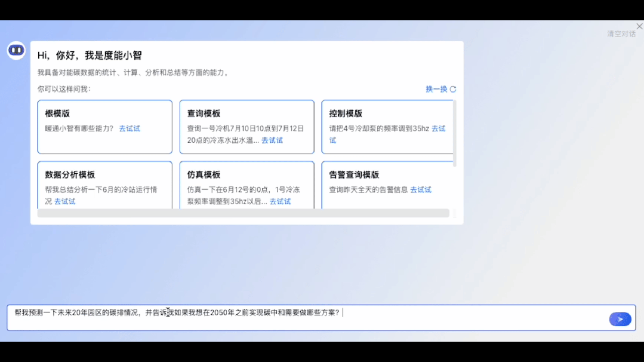Click 去试试 in the 数据分析模板 card
Image resolution: width=644 pixels, height=362 pixels.
click(x=64, y=201)
